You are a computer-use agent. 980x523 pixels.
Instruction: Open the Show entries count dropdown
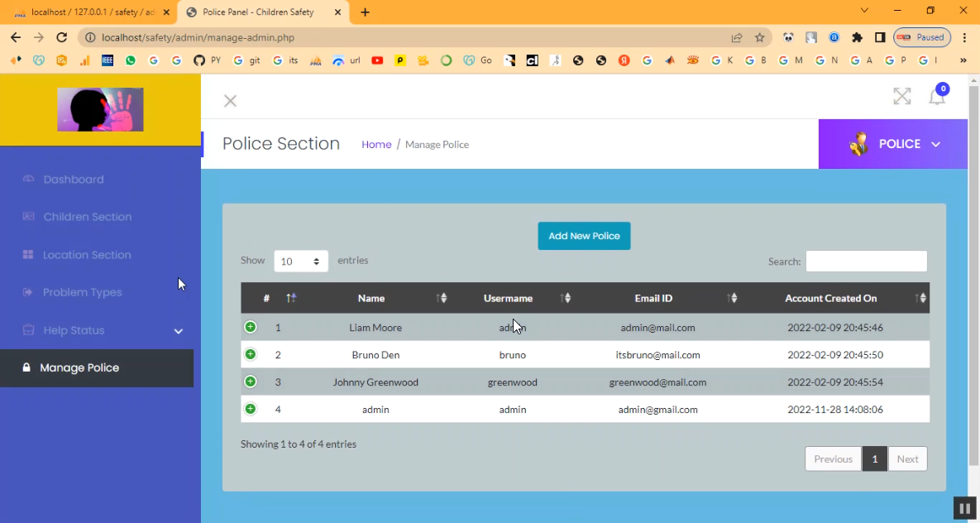pos(301,261)
